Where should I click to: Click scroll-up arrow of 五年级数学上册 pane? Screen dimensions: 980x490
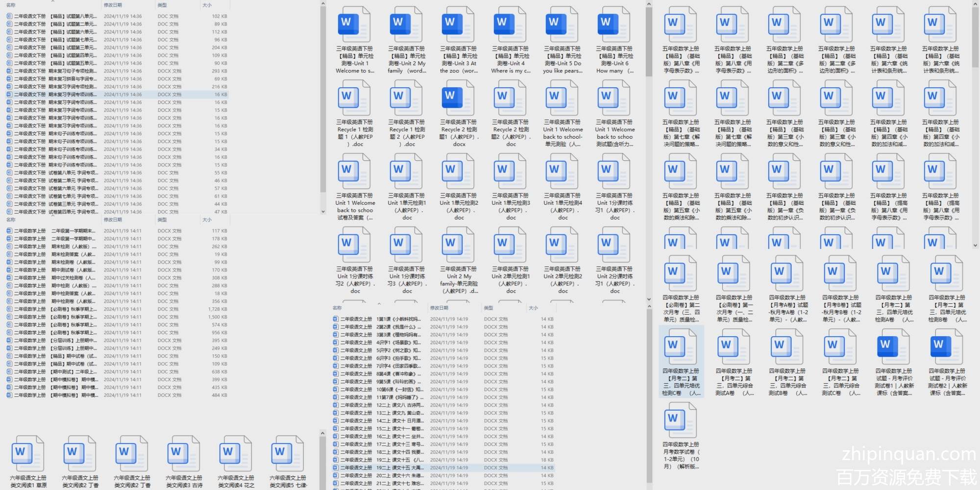click(x=975, y=4)
